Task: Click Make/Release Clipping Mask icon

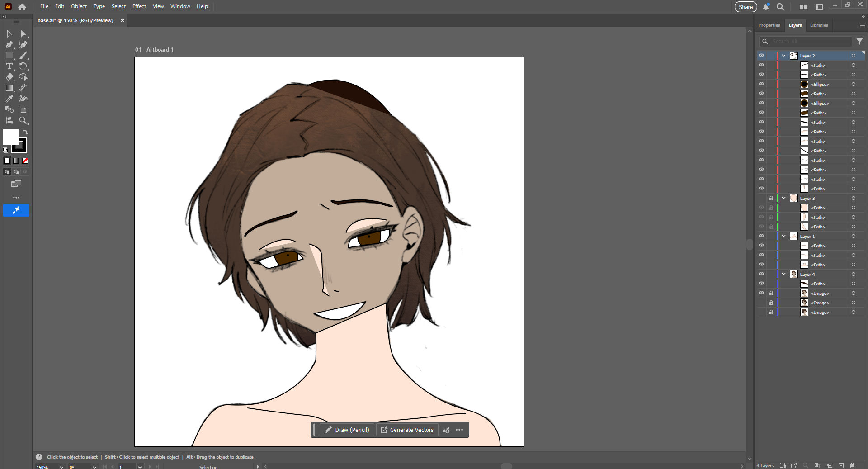Action: tap(817, 465)
